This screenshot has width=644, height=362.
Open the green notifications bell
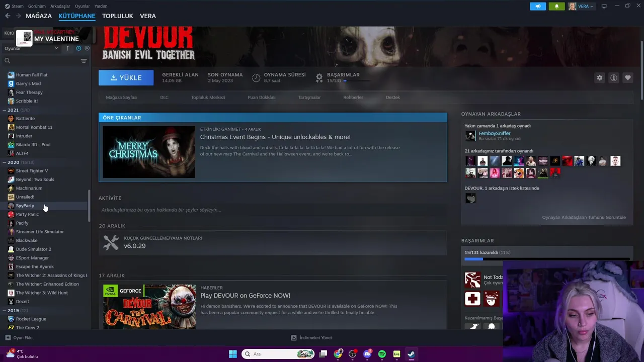click(556, 6)
